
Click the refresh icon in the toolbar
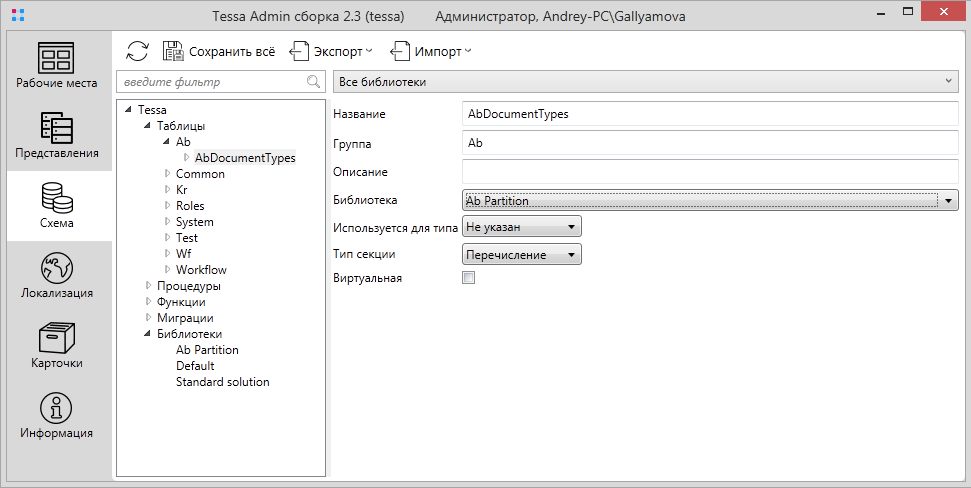point(138,51)
